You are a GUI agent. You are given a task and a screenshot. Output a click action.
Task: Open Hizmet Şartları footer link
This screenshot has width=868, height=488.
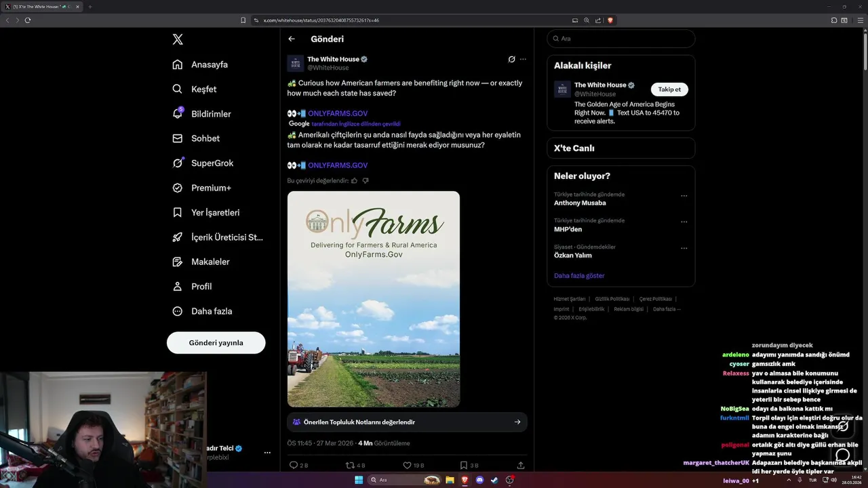click(570, 299)
